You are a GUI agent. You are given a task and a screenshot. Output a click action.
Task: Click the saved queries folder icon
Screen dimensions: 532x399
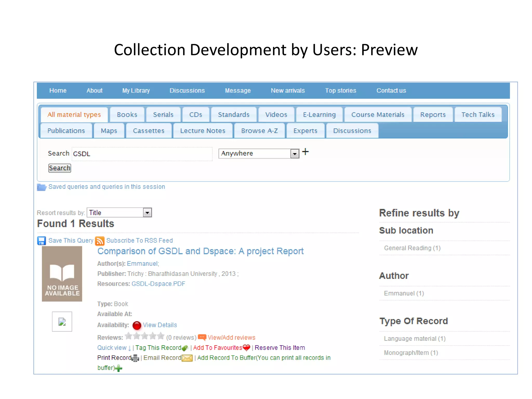pos(42,187)
